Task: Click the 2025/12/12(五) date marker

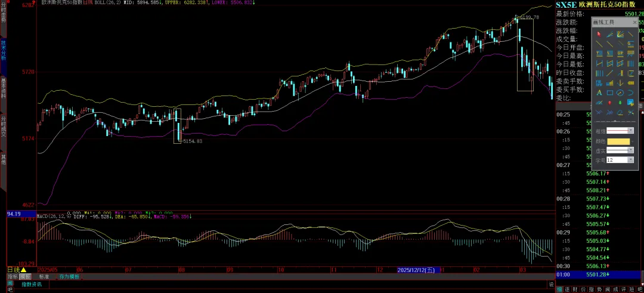Action: coord(419,270)
